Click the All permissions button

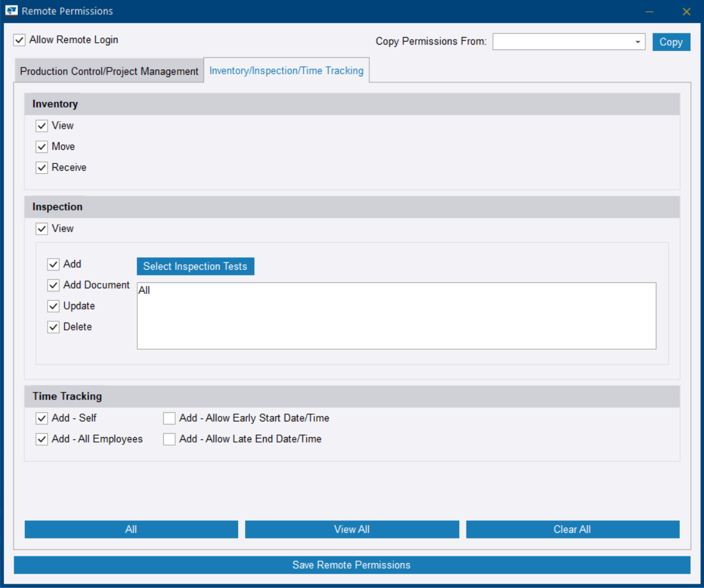[x=131, y=529]
